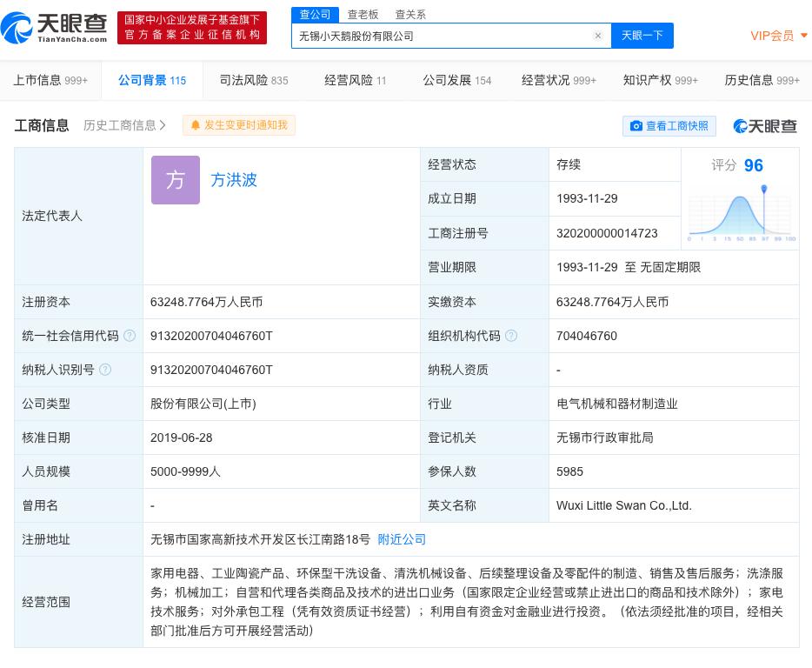
Task: Open the 公司发展 tab
Action: 456,80
